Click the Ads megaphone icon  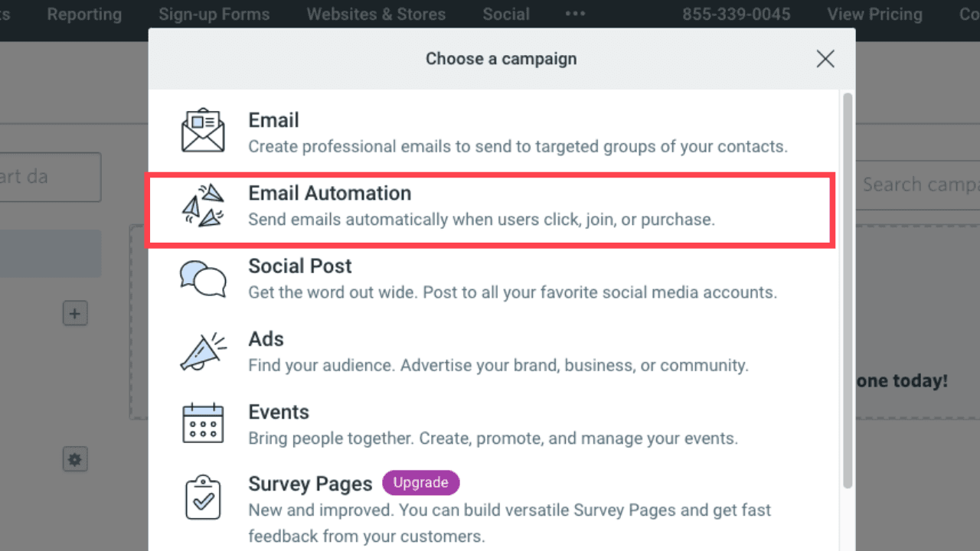pyautogui.click(x=203, y=351)
